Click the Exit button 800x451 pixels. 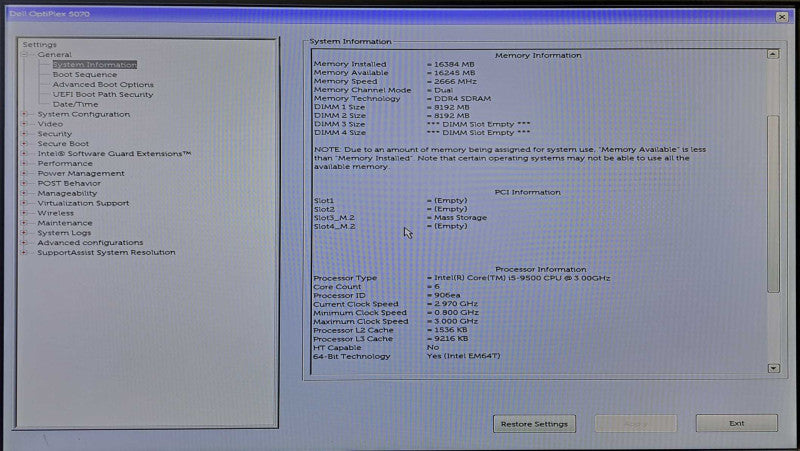click(737, 423)
